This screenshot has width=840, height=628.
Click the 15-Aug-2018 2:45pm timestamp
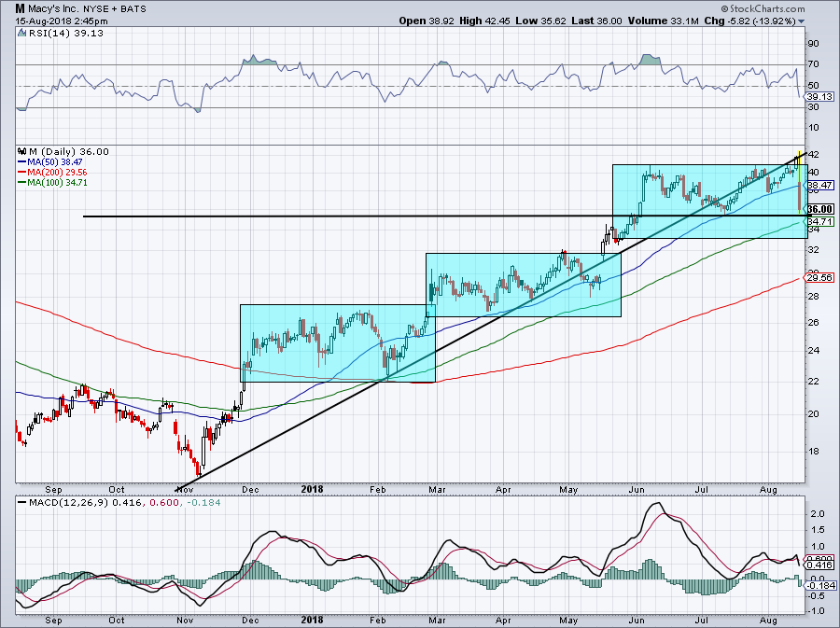tap(61, 21)
